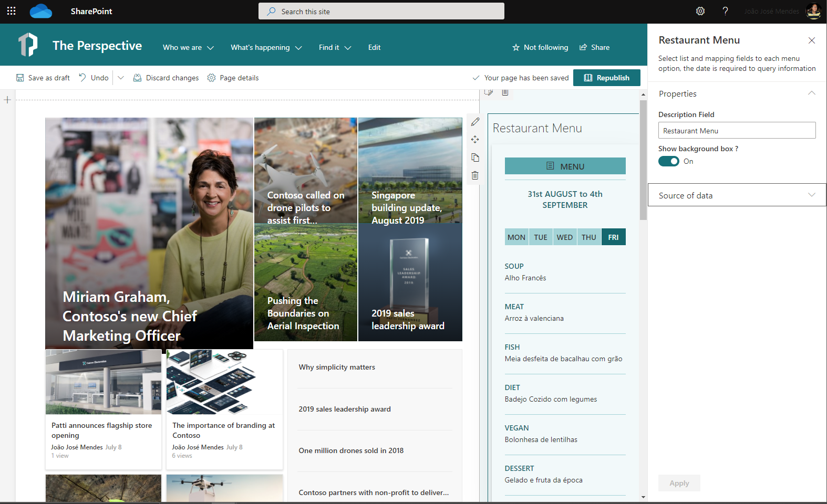Click the Not following star icon
The image size is (827, 504).
click(516, 47)
